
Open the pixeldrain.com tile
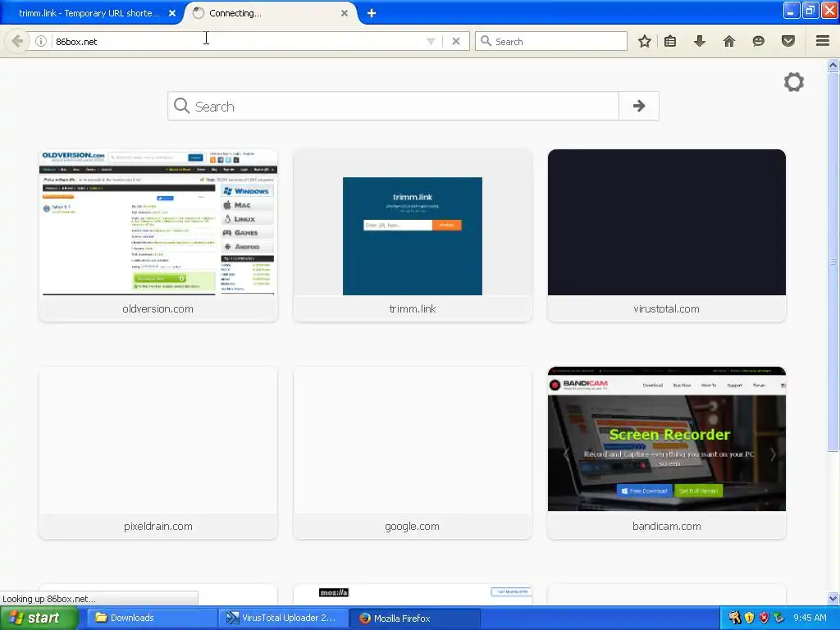158,453
